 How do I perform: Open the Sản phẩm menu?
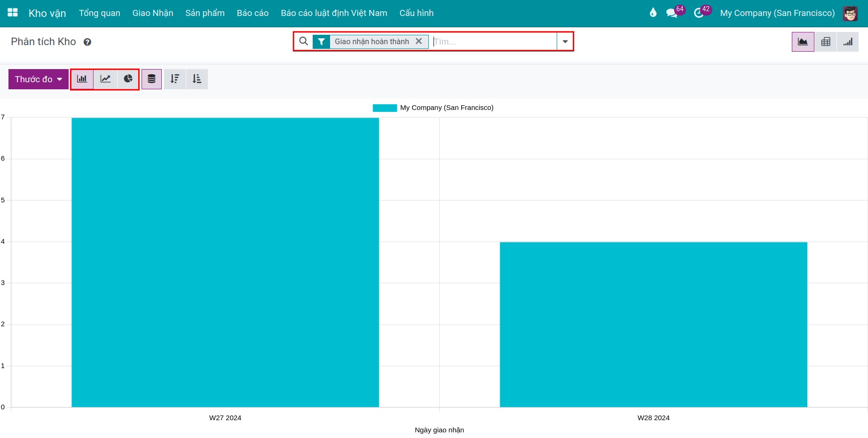[x=205, y=13]
